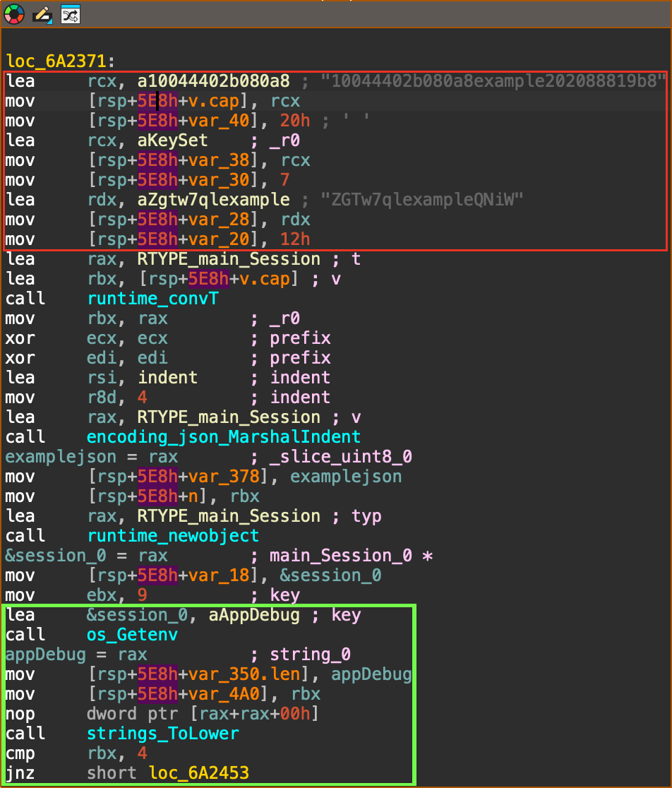Click the aKeySet string reference
The width and height of the screenshot is (672, 788).
pyautogui.click(x=173, y=141)
